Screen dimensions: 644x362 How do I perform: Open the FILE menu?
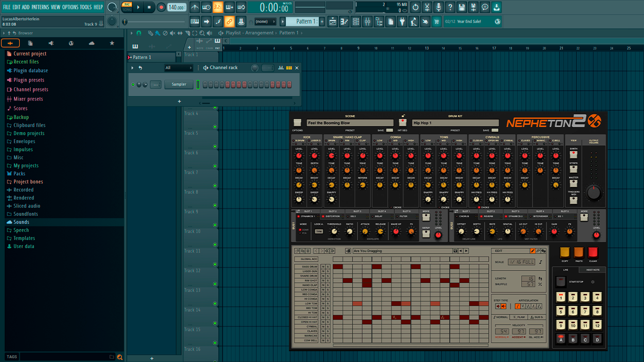point(7,7)
